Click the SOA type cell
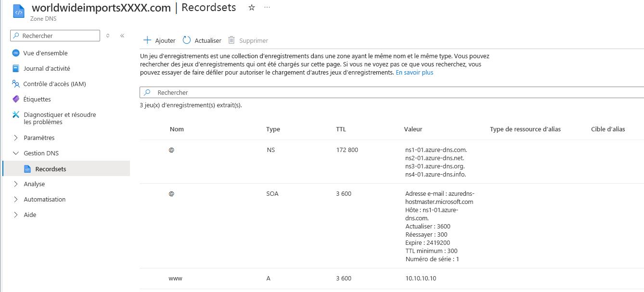The image size is (644, 292). 272,194
